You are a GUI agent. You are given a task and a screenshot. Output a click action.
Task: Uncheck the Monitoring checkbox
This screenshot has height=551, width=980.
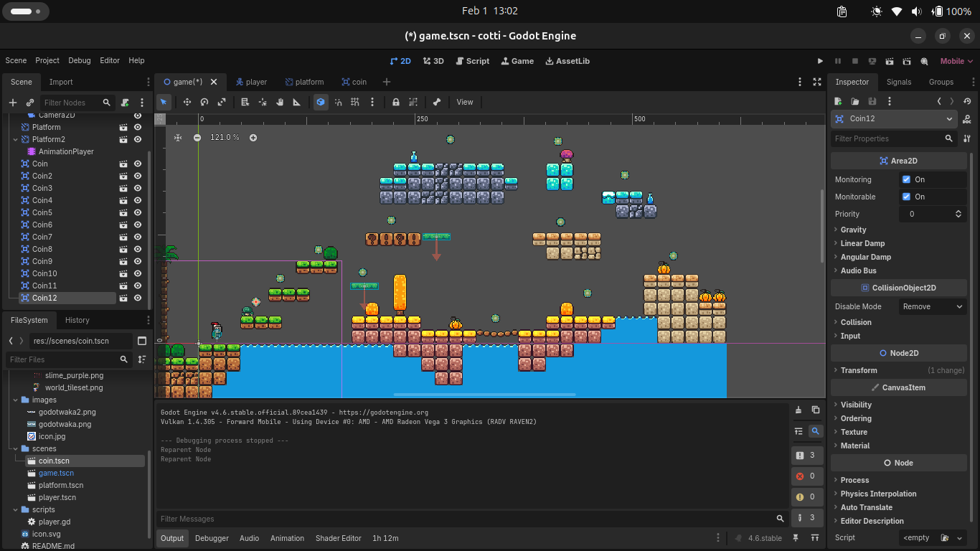906,179
